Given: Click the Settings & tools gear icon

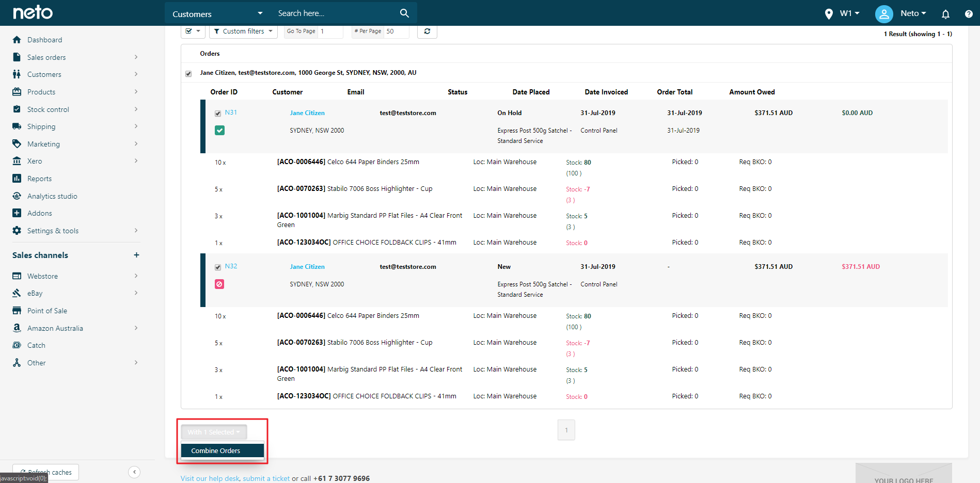Looking at the screenshot, I should pyautogui.click(x=17, y=231).
